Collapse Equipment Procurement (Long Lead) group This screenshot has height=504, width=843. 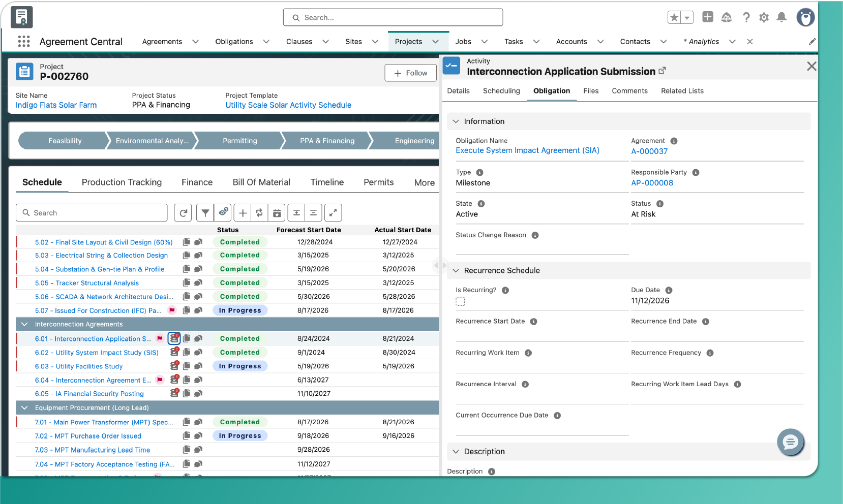pyautogui.click(x=24, y=407)
